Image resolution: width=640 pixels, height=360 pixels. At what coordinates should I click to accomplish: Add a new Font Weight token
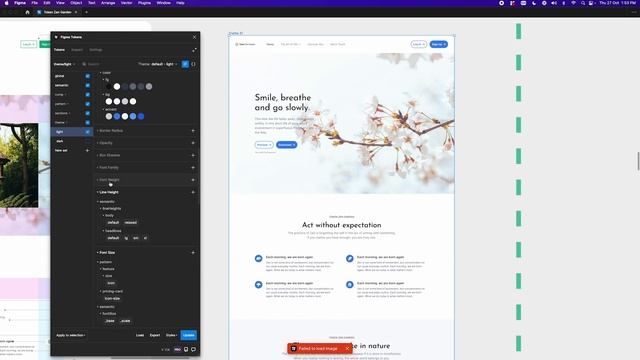pos(193,180)
